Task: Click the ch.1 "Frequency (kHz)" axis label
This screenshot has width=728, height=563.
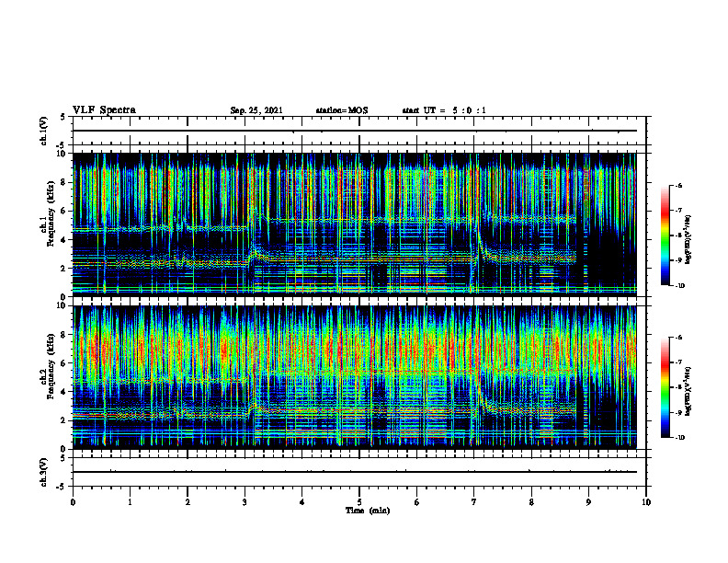Action: pos(51,212)
